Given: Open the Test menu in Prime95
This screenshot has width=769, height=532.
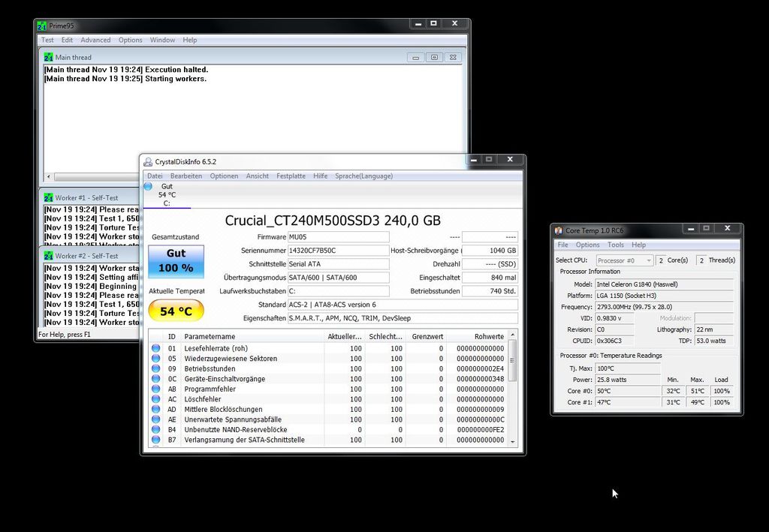Looking at the screenshot, I should 47,41.
